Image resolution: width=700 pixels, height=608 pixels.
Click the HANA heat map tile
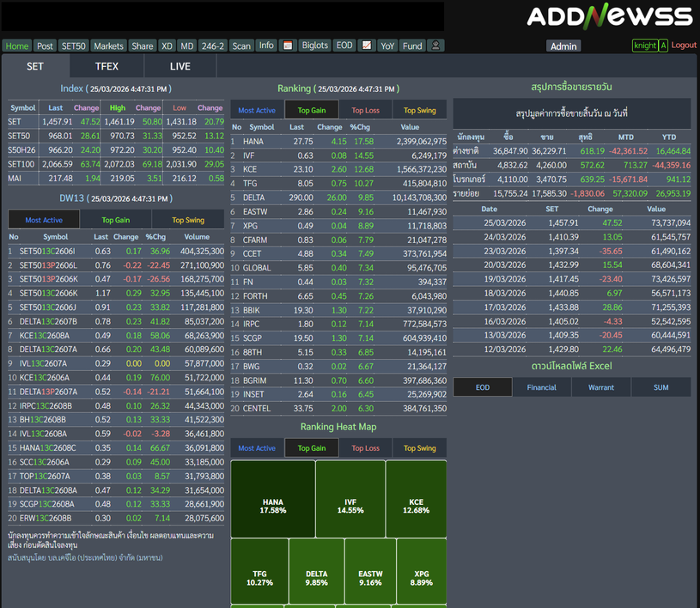[272, 506]
